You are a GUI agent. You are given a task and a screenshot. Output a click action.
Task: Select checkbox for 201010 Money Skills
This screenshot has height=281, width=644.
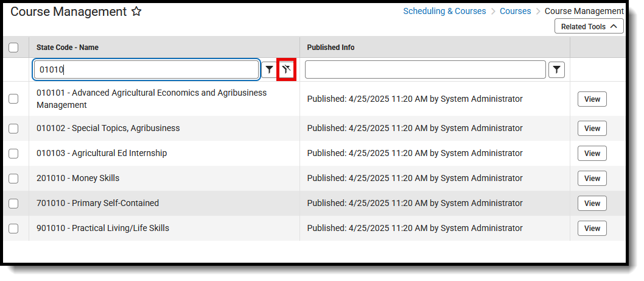[x=13, y=179]
